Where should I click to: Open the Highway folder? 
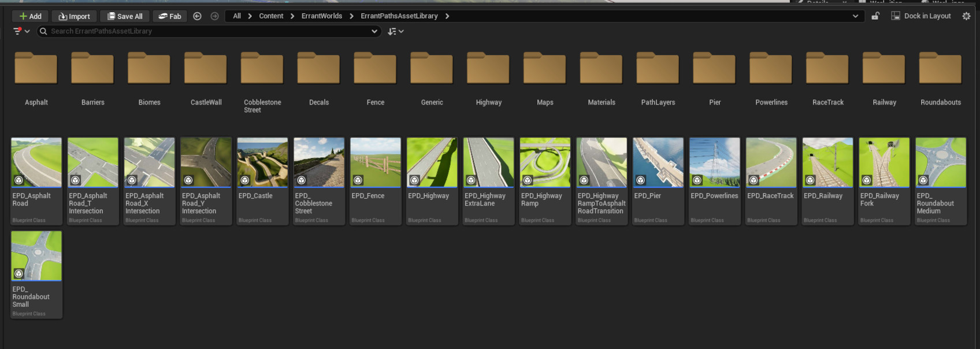tap(488, 68)
